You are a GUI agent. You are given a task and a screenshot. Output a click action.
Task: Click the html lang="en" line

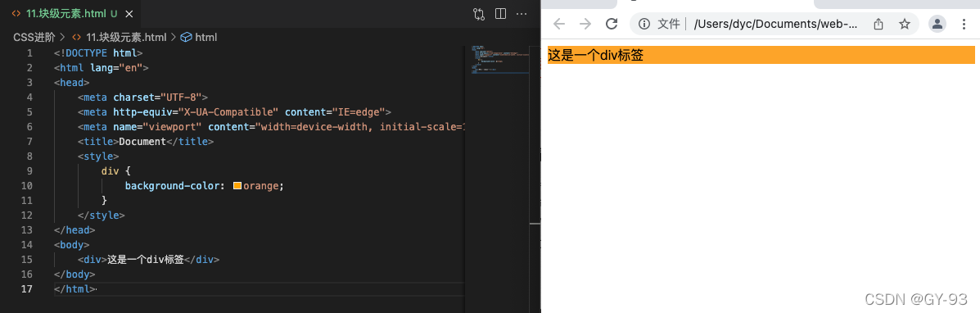102,68
